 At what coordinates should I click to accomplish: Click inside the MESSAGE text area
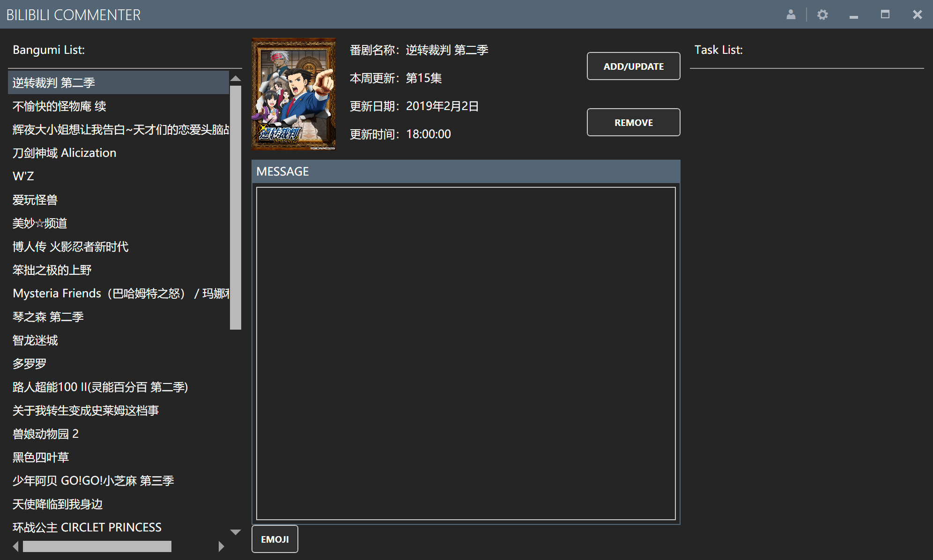[x=466, y=353]
